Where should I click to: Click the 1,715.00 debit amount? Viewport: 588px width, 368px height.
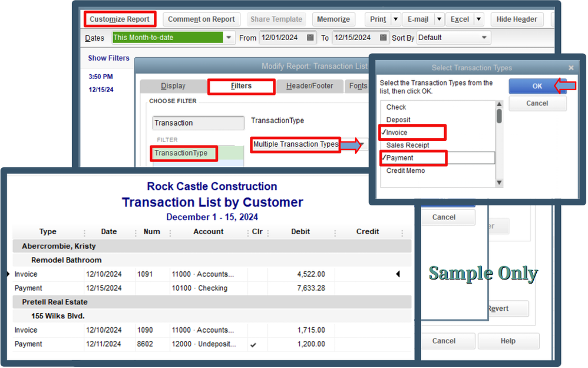coord(311,330)
